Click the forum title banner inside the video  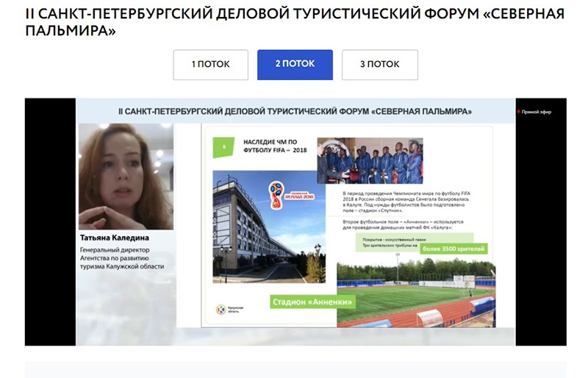295,110
